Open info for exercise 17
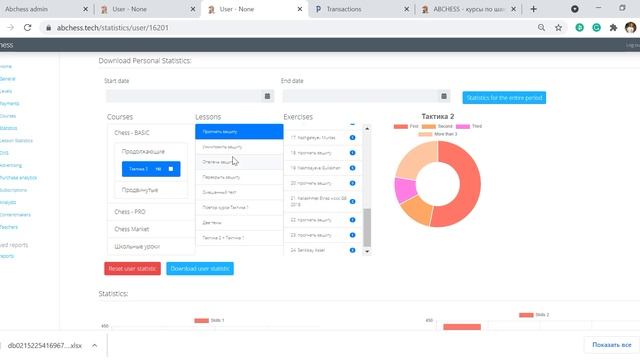This screenshot has width=640, height=360. pos(352,138)
